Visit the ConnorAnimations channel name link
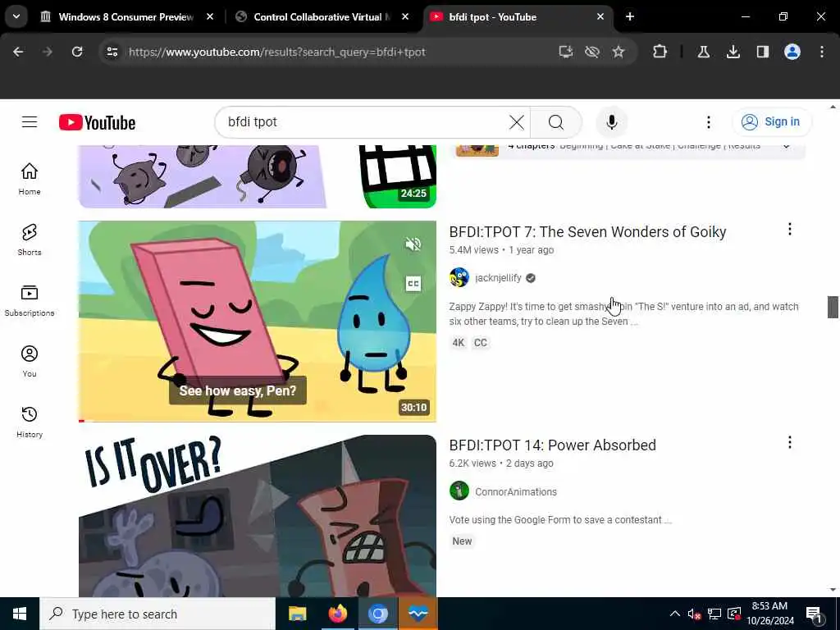The image size is (840, 630). pos(516,491)
